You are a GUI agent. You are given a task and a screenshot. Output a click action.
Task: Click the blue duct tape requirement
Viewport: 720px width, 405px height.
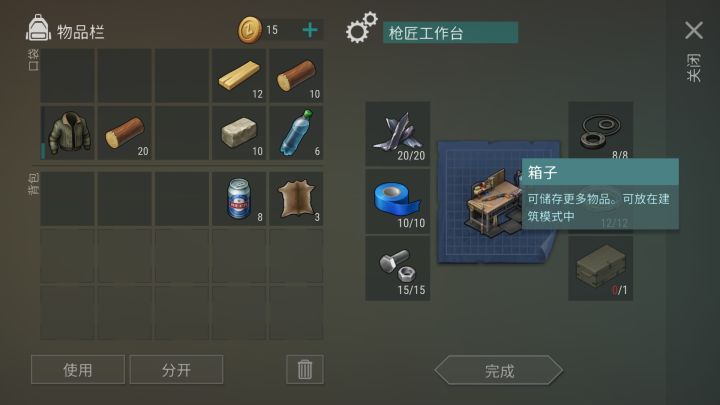(x=398, y=201)
